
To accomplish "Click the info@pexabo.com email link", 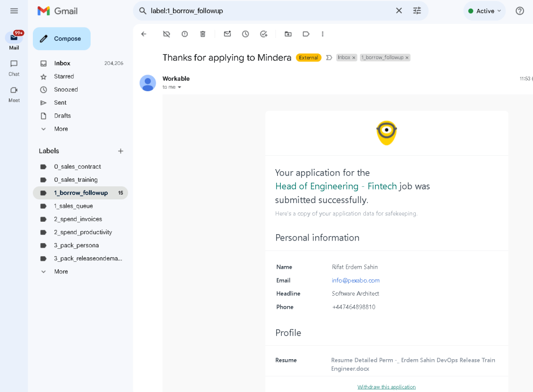I will coord(355,280).
